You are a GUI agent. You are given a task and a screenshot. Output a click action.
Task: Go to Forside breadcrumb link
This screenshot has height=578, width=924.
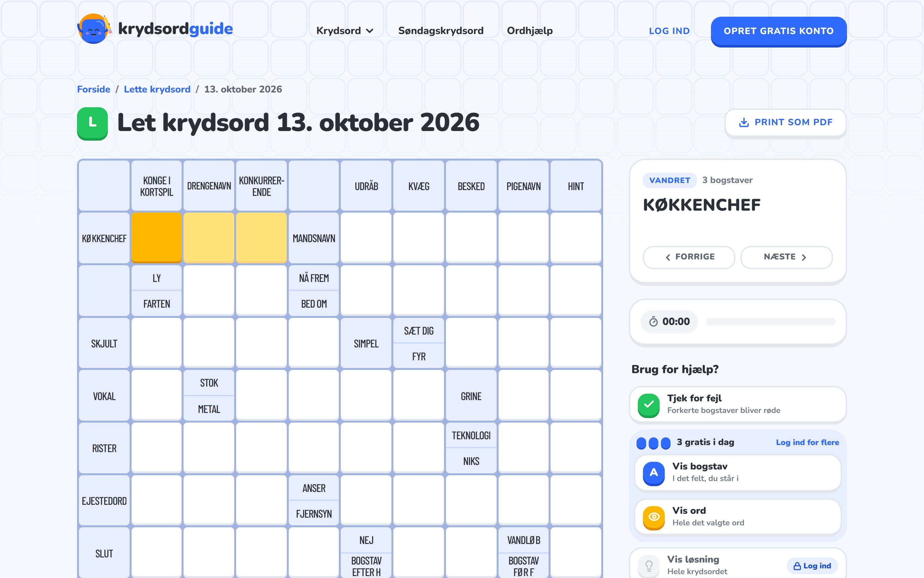coord(94,89)
